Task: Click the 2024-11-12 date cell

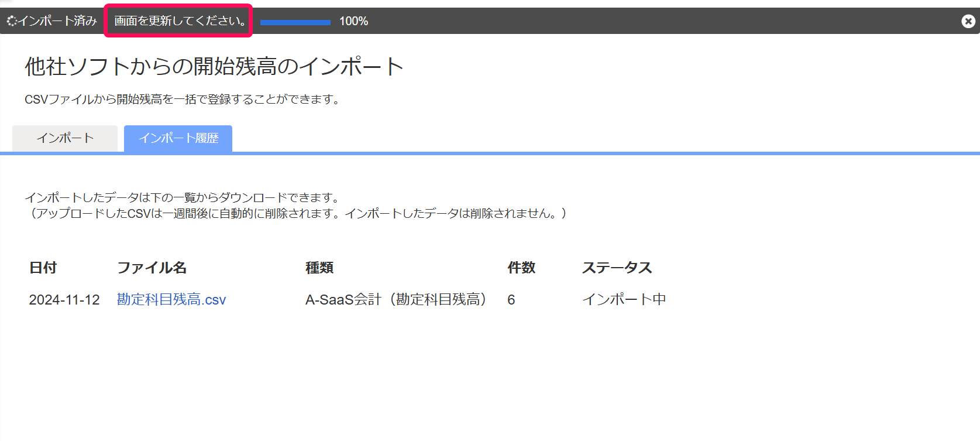Action: point(64,300)
